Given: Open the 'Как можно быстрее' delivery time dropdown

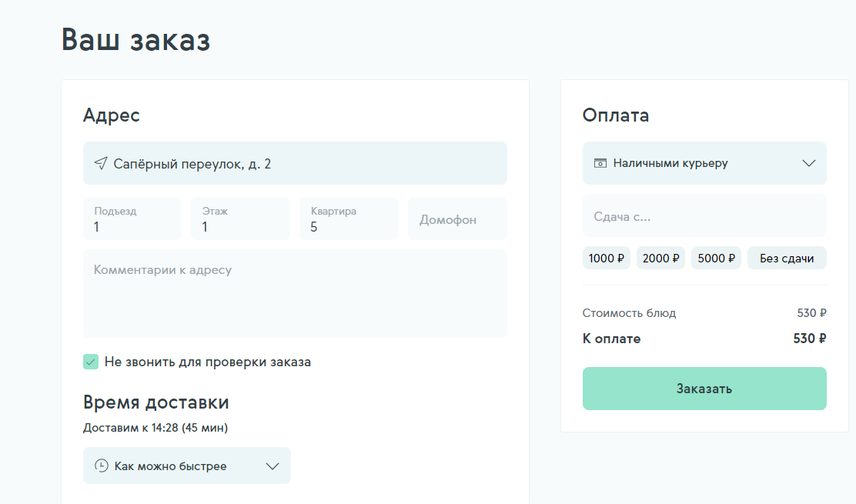Looking at the screenshot, I should point(187,466).
